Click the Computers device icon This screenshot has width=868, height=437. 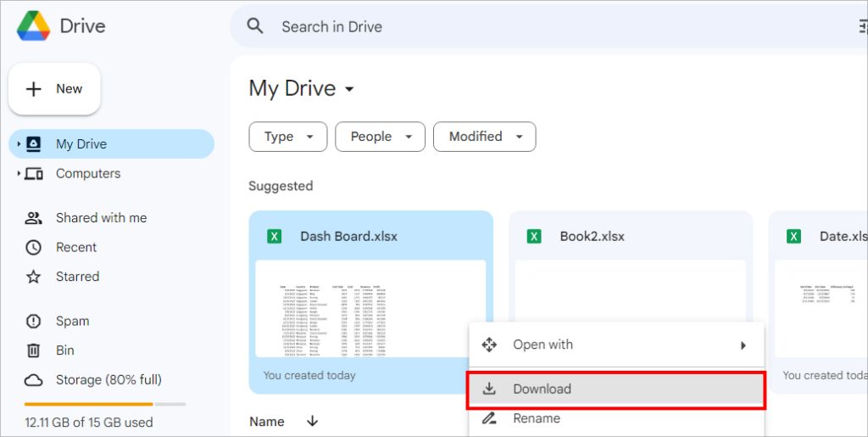34,174
